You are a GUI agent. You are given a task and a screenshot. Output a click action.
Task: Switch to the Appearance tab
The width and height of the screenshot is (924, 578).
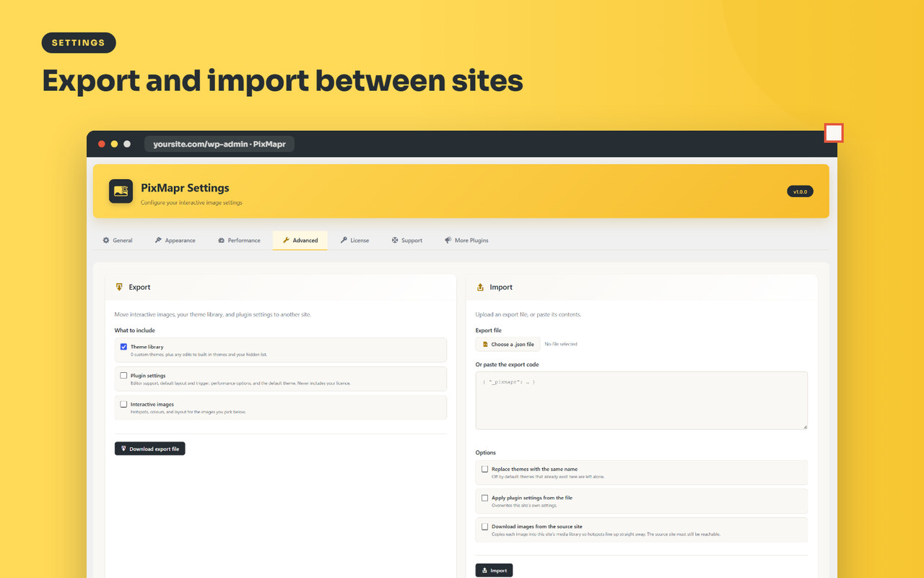[x=175, y=240]
